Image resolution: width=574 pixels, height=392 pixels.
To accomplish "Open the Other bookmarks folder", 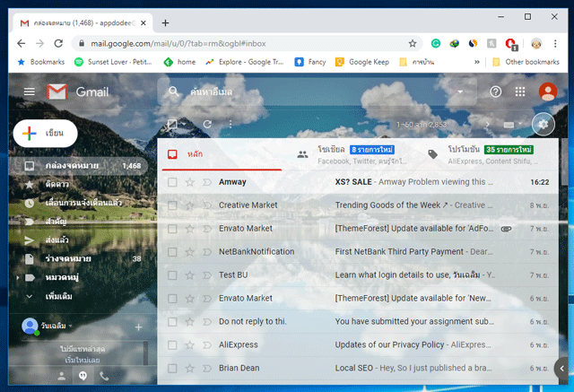I will point(526,62).
